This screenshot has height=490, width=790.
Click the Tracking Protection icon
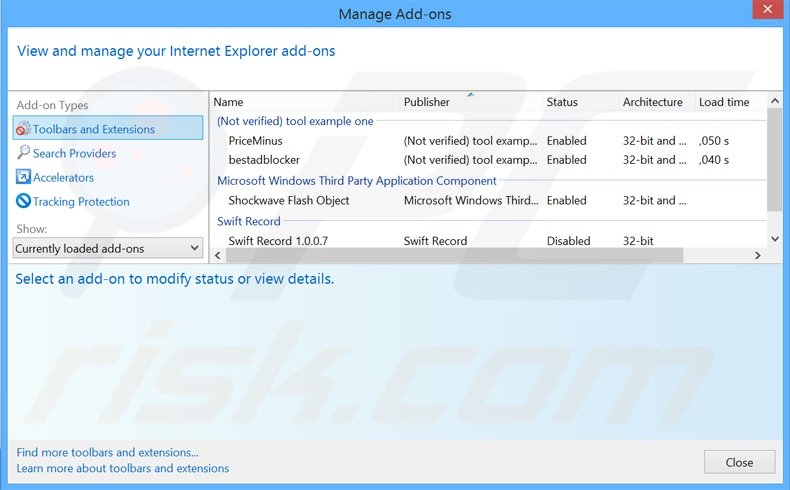[24, 201]
